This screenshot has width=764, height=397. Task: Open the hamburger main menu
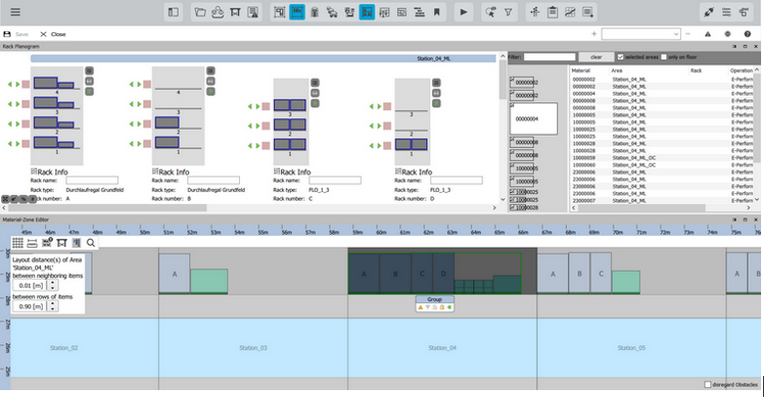[x=15, y=12]
